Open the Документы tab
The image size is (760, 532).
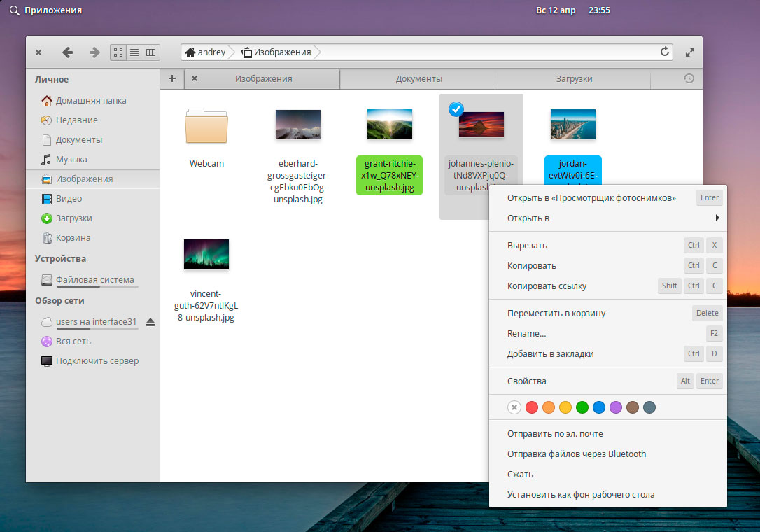pos(418,79)
